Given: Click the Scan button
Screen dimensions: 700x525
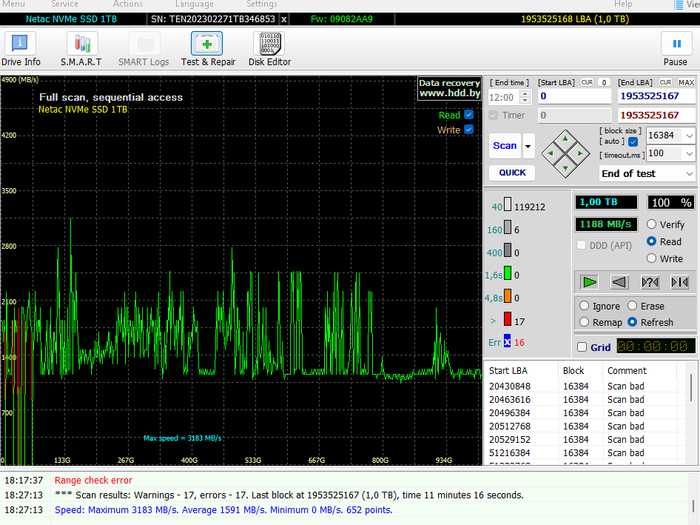Looking at the screenshot, I should pyautogui.click(x=505, y=146).
